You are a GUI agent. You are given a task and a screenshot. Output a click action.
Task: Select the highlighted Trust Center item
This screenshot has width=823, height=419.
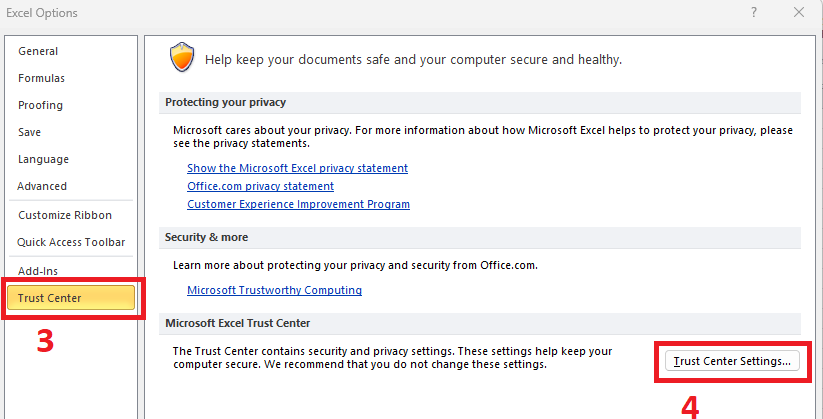click(71, 298)
